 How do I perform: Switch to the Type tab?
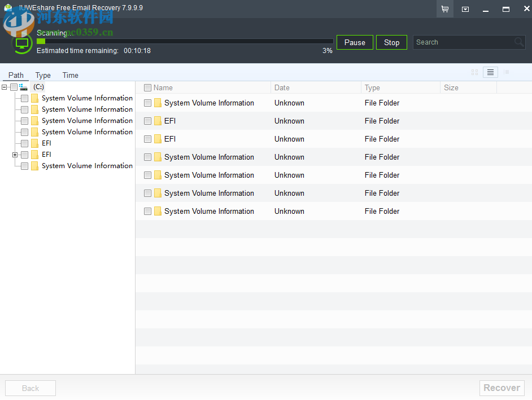(43, 75)
